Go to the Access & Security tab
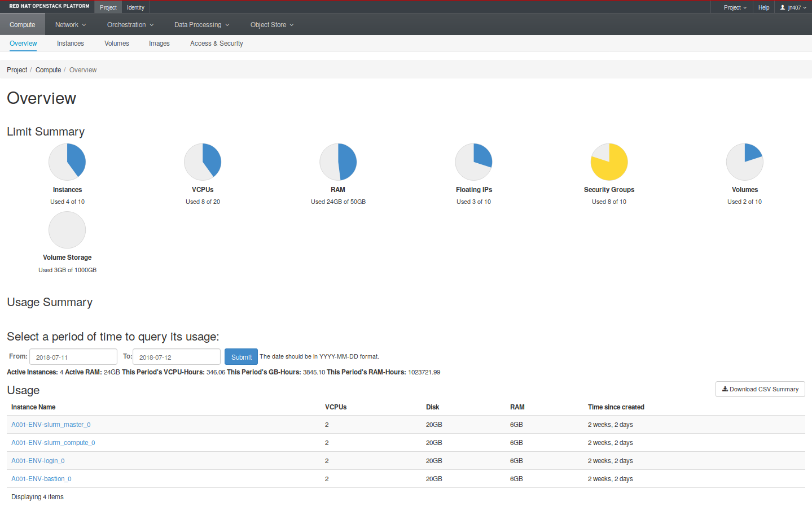Viewport: 812px width, 506px height. pyautogui.click(x=216, y=43)
